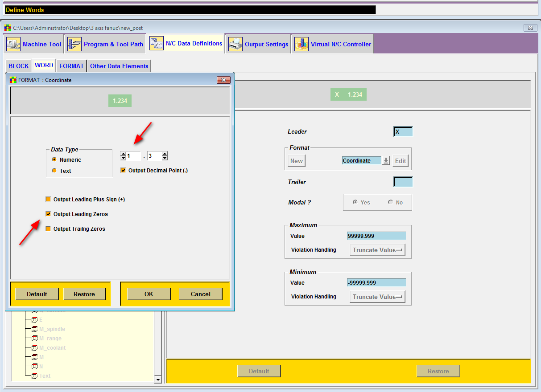Click the Text word icon in tree

tap(34, 376)
